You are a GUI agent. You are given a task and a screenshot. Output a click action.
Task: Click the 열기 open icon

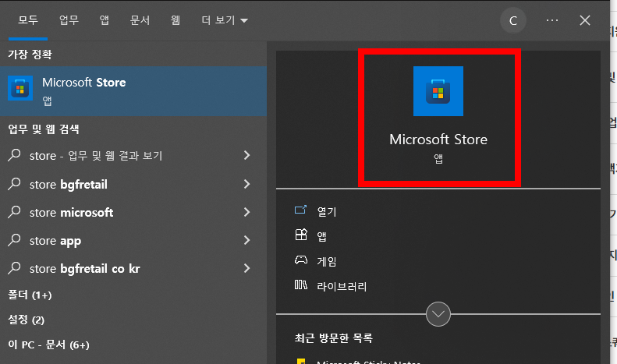300,210
